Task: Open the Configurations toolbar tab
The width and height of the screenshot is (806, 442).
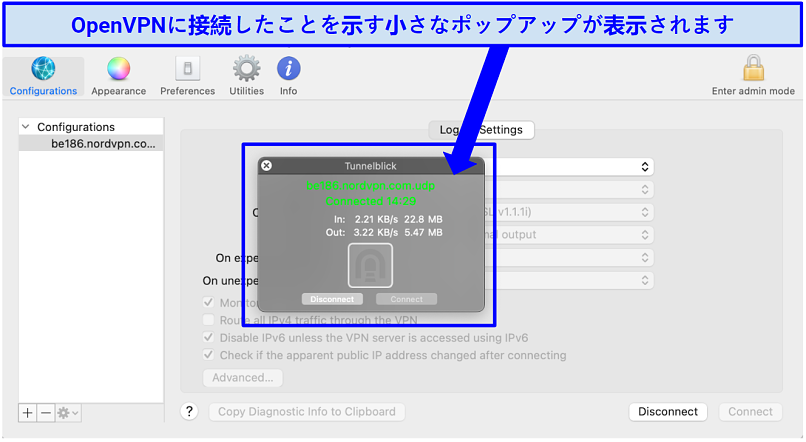Action: 43,77
